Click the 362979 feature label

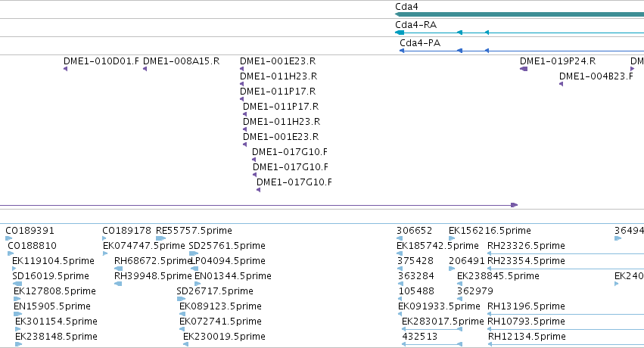[x=475, y=291]
